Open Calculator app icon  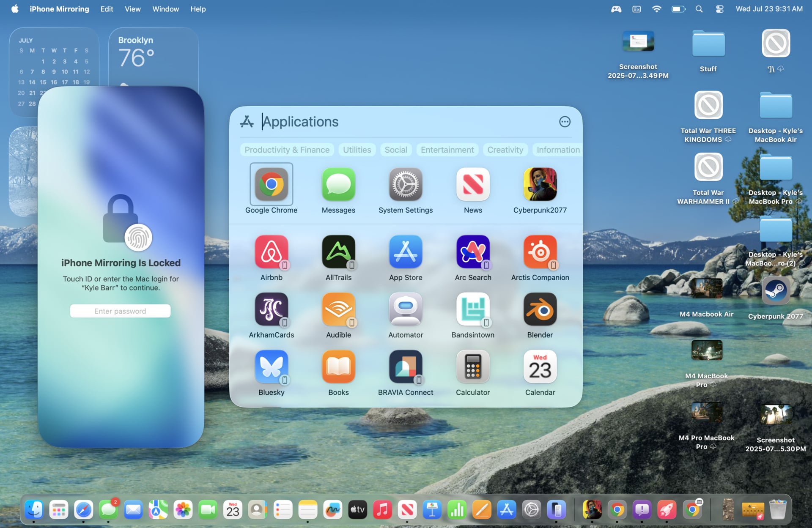tap(473, 367)
